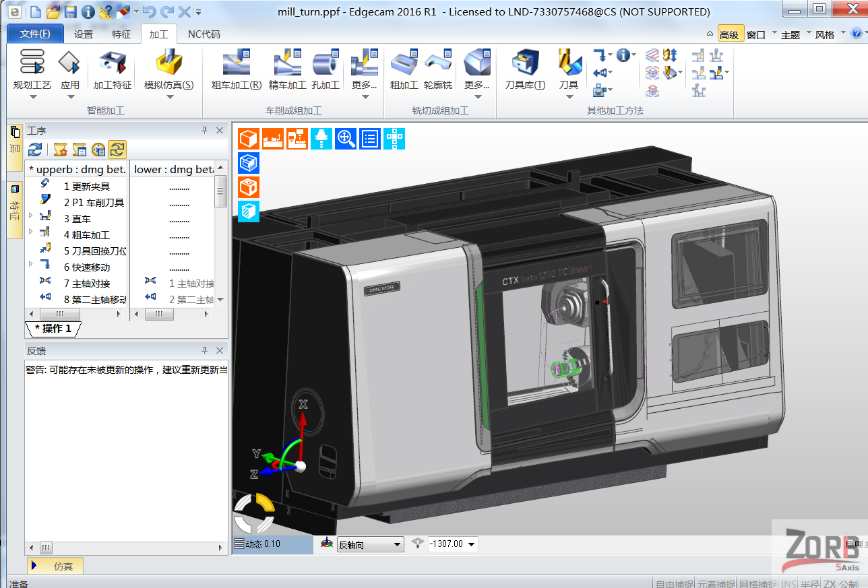
Task: Expand the 4 粗车加工 operation node
Action: point(30,232)
